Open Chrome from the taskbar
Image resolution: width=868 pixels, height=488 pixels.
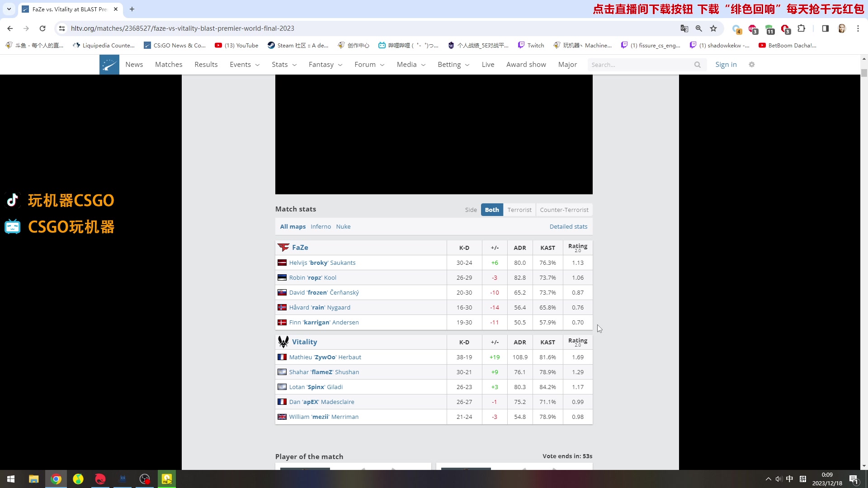pyautogui.click(x=56, y=479)
